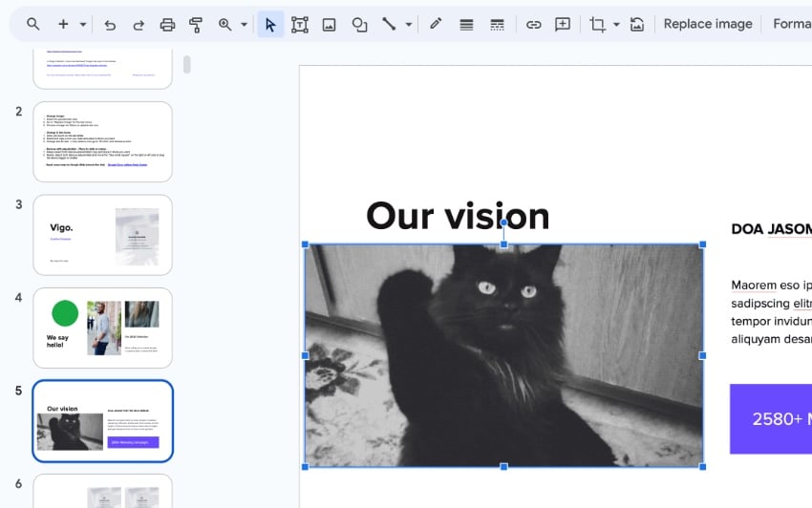Viewport: 812px width, 508px height.
Task: Open the border weight options
Action: pos(466,24)
